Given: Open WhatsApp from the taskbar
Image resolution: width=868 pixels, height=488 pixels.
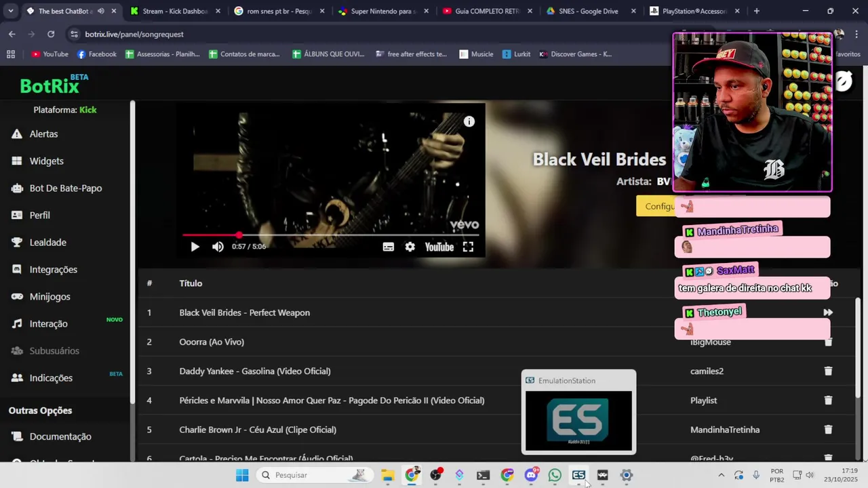Looking at the screenshot, I should pyautogui.click(x=555, y=475).
